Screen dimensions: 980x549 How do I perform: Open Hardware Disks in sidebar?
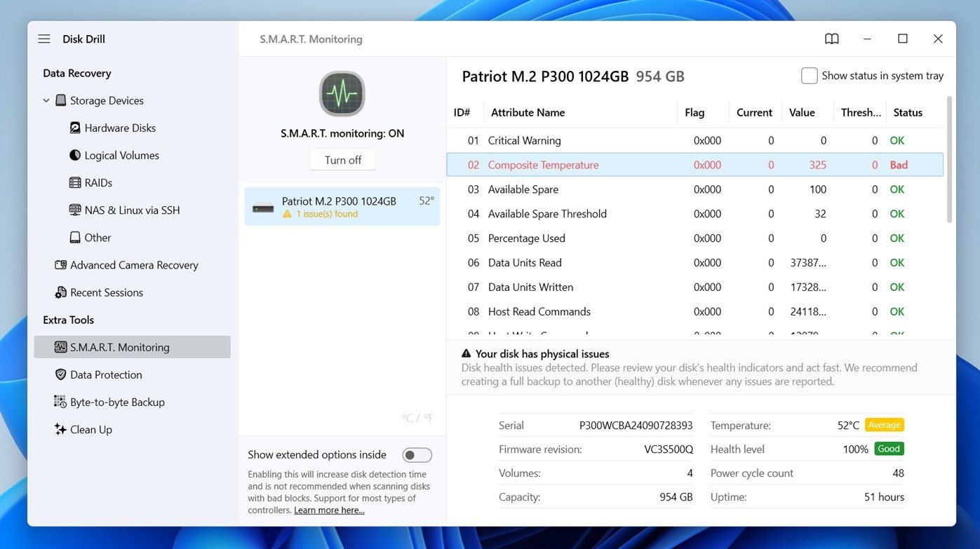tap(120, 128)
